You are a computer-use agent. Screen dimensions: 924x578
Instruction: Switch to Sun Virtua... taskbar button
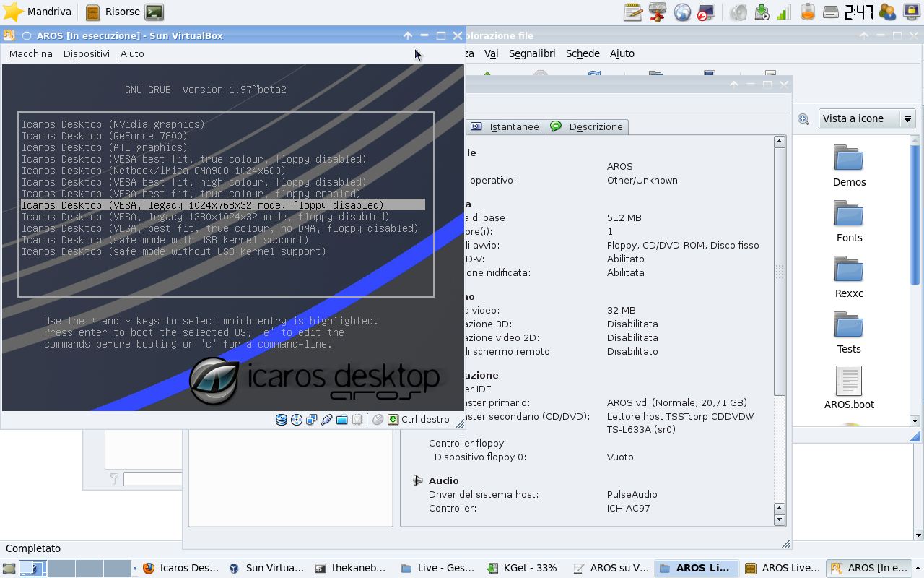(266, 568)
